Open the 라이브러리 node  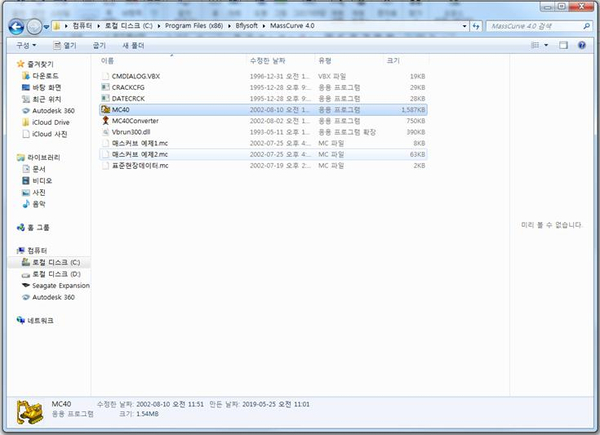click(44, 157)
